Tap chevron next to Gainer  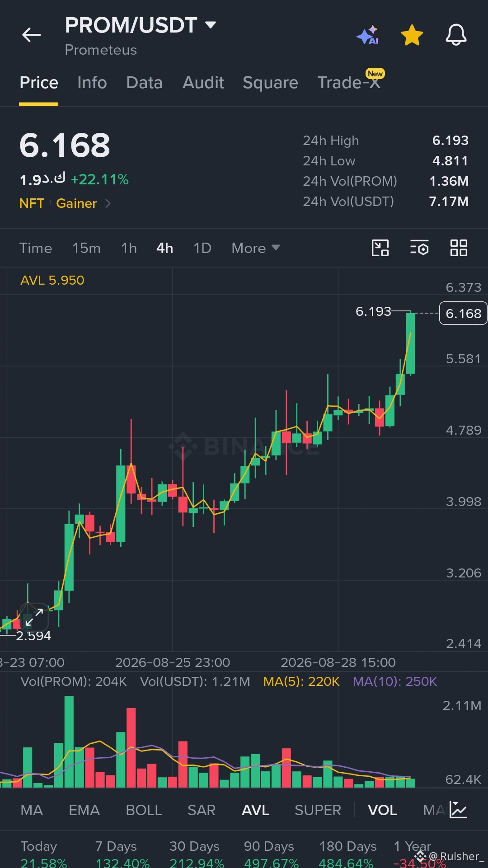[108, 203]
